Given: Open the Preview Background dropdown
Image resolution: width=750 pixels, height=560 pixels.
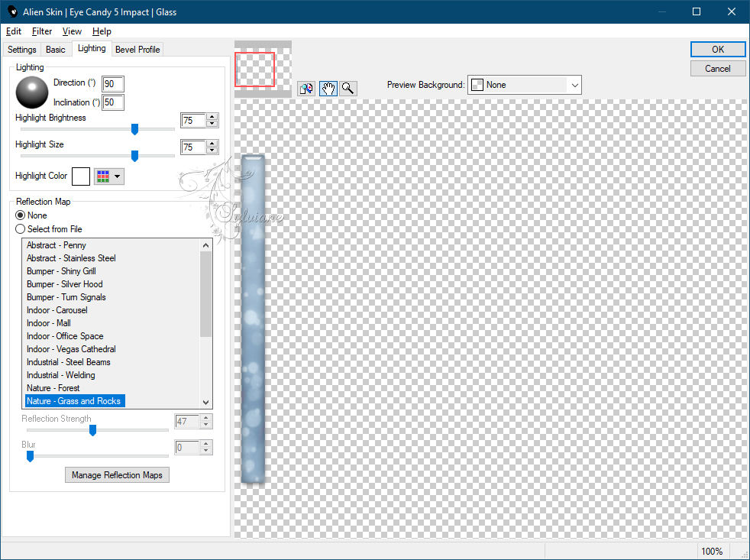Looking at the screenshot, I should coord(524,85).
